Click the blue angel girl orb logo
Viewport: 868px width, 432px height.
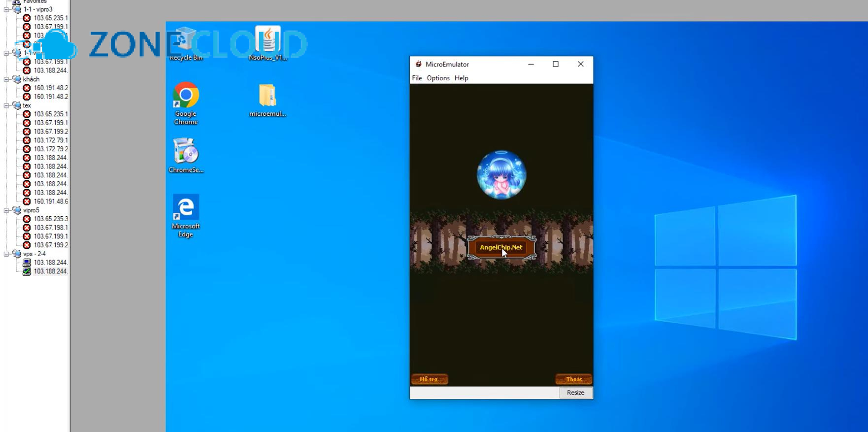tap(501, 175)
